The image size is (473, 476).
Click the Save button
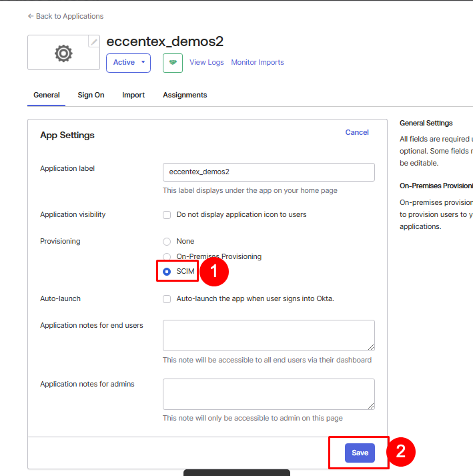pyautogui.click(x=360, y=453)
